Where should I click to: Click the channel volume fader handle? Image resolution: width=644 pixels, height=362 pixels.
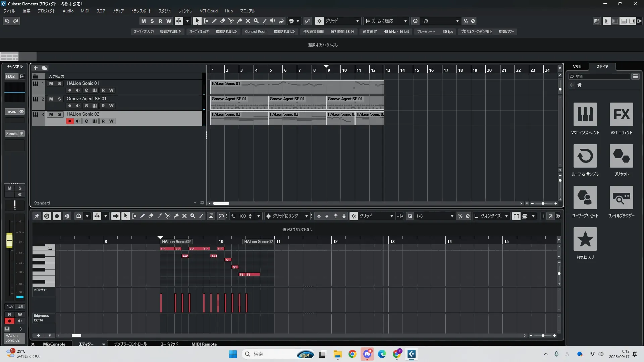tap(9, 240)
